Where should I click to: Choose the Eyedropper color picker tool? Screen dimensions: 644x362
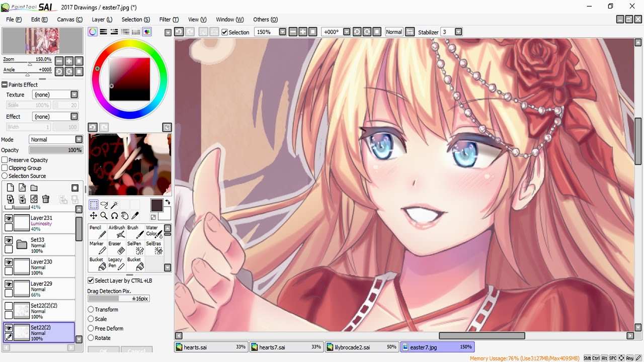(135, 216)
